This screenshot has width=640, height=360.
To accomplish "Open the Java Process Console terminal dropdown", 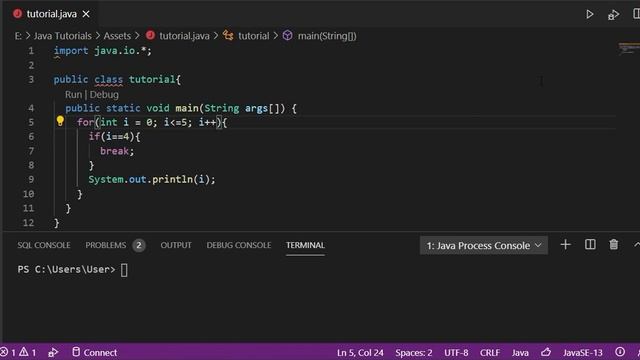I will [x=484, y=245].
